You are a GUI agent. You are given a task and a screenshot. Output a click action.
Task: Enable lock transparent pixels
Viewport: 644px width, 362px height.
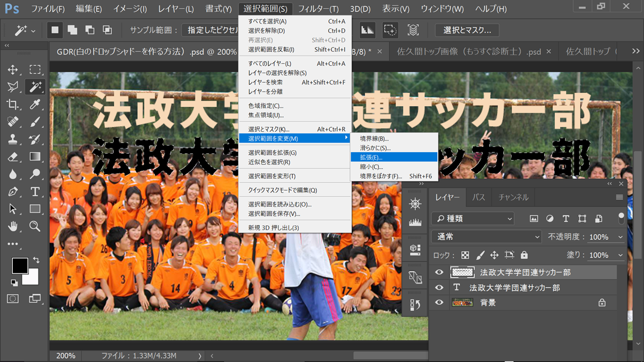click(x=464, y=255)
